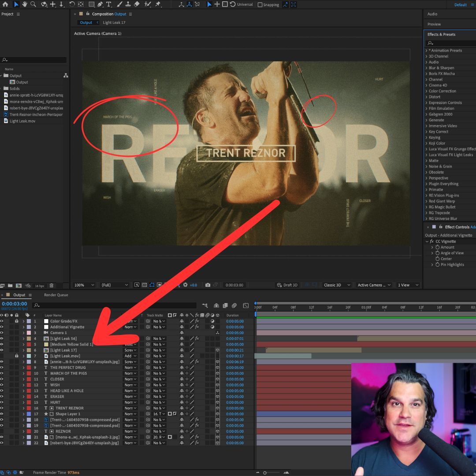Select the Puppet Pin tool
The height and width of the screenshot is (476, 476).
point(158,4)
